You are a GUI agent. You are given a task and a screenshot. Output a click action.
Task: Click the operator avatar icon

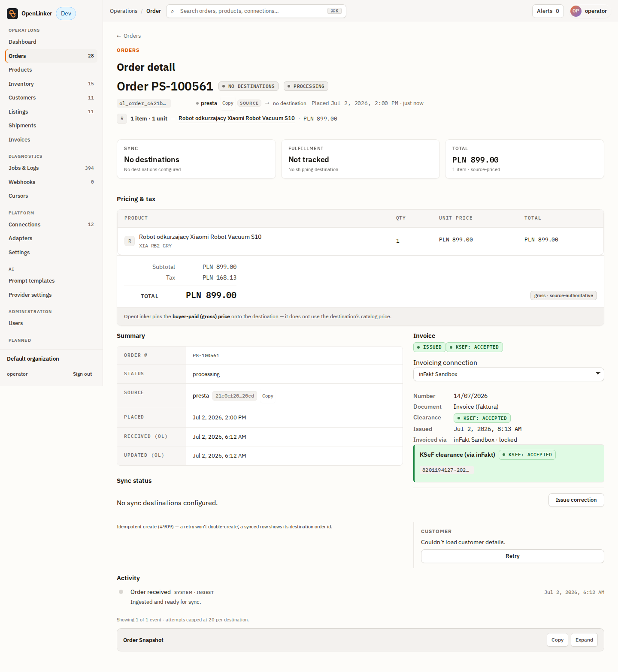pyautogui.click(x=576, y=11)
